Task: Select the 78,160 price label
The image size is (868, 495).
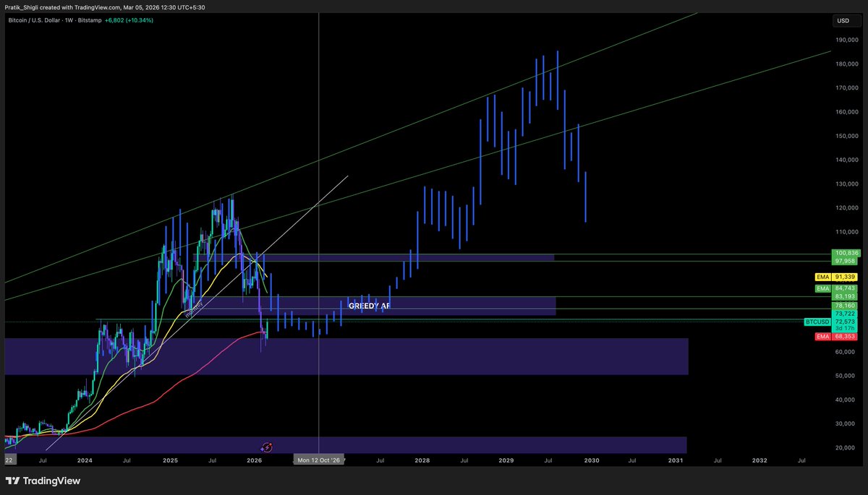Action: coord(846,306)
